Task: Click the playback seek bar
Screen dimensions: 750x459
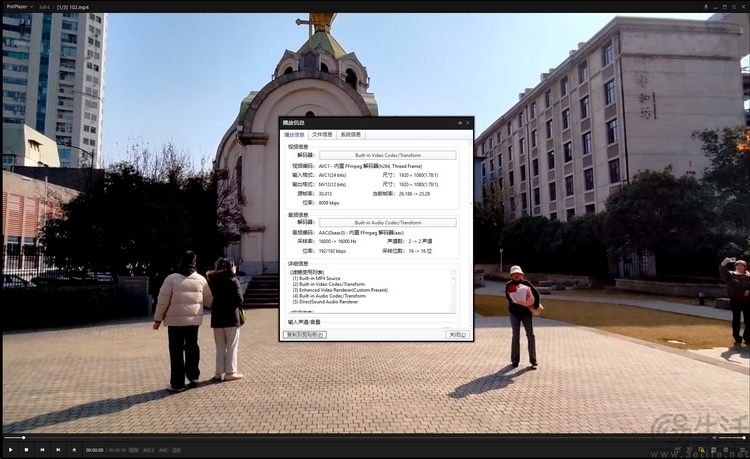Action: tap(375, 438)
